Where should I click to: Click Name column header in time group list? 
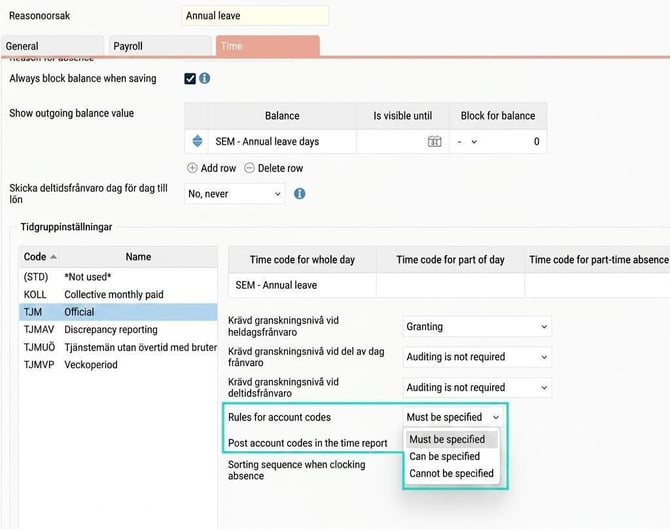point(138,257)
